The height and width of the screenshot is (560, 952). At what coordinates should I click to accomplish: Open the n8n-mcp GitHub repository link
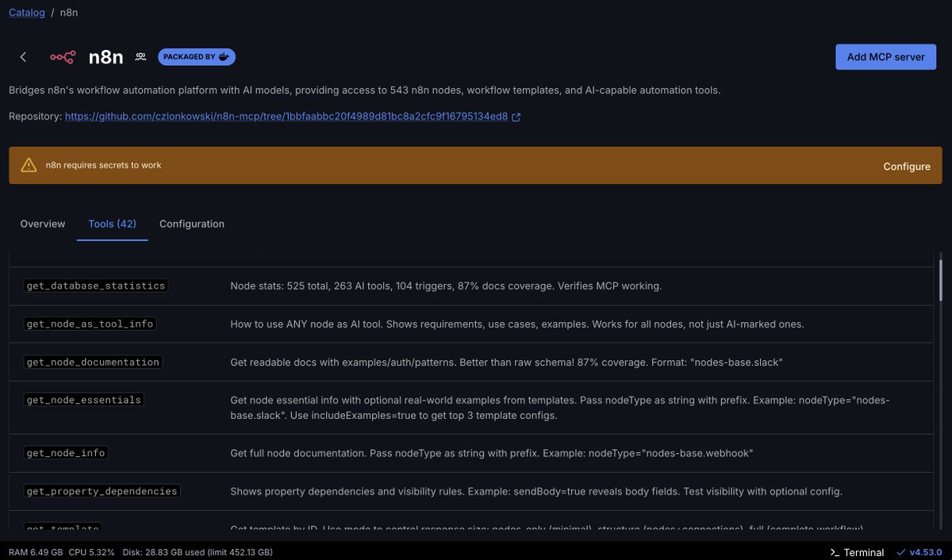pos(286,117)
